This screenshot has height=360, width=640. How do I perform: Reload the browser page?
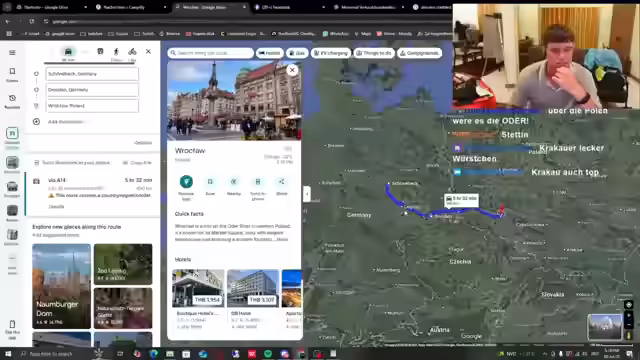pyautogui.click(x=31, y=21)
